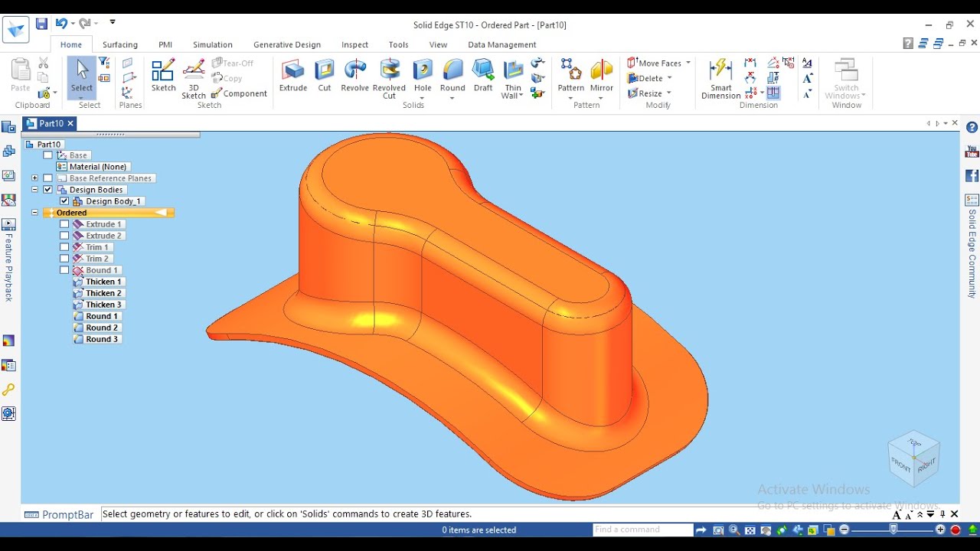Screen dimensions: 980x551
Task: Open the Generative Design tab
Action: coord(287,44)
